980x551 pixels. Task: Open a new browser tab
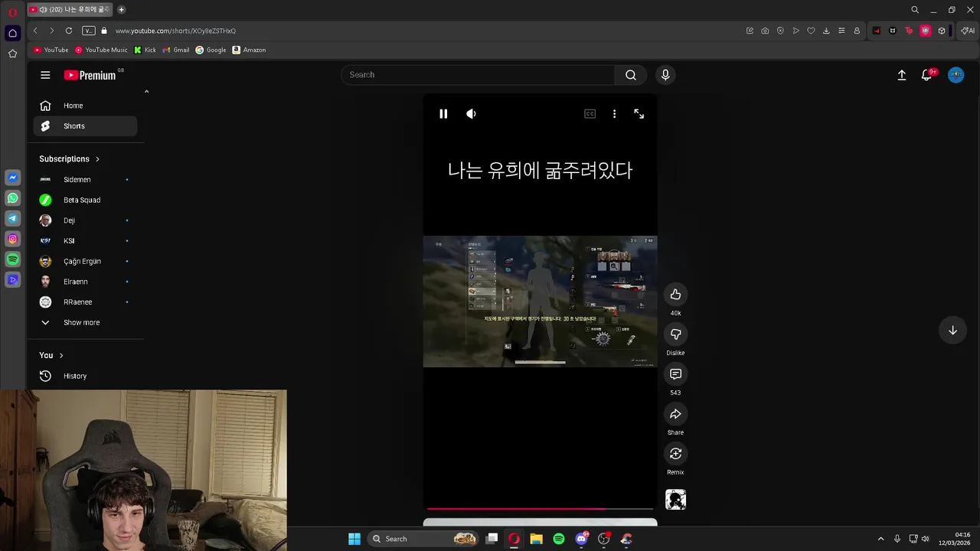coord(121,10)
